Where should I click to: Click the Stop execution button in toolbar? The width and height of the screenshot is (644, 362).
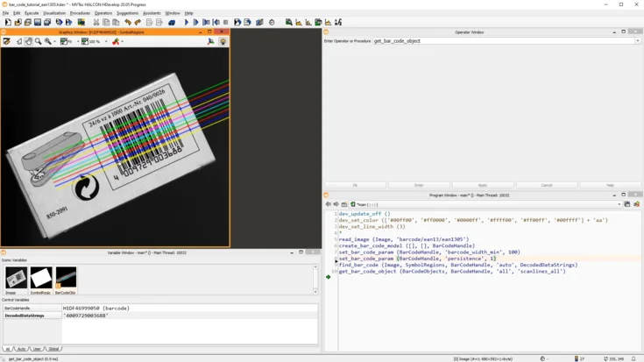(x=226, y=22)
